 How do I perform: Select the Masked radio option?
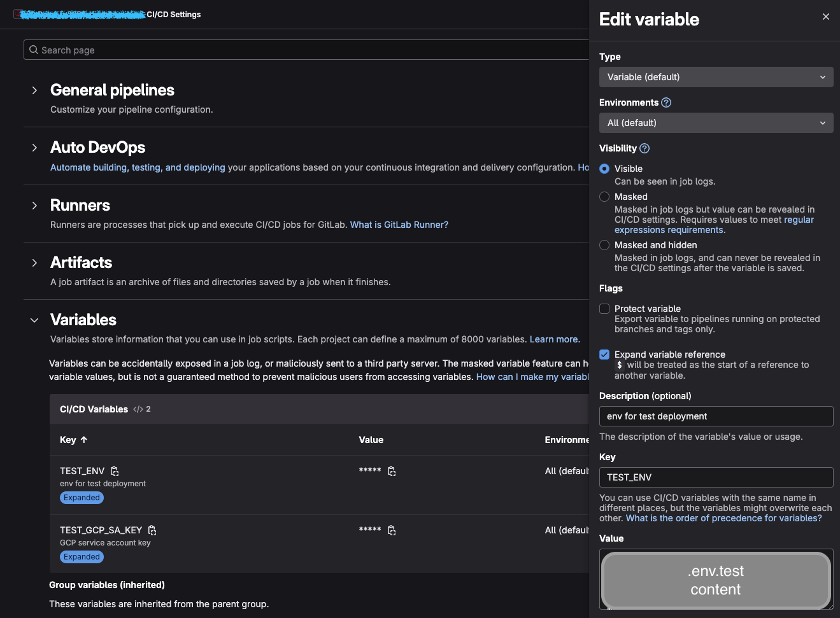point(604,197)
